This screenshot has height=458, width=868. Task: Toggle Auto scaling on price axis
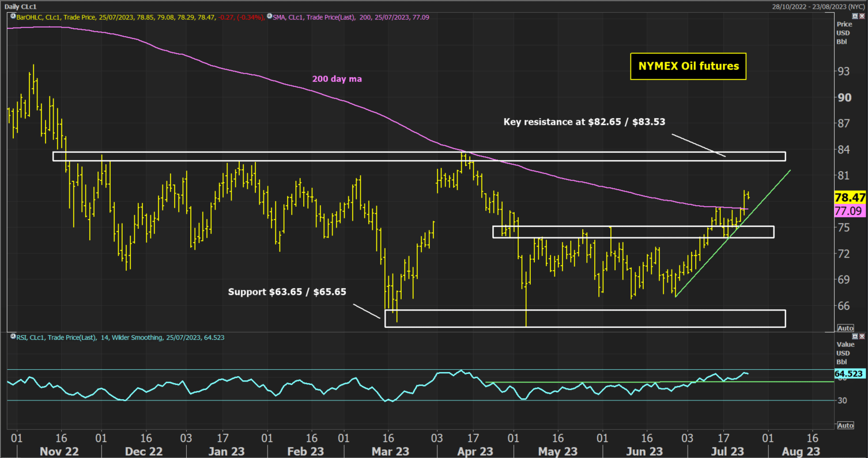(x=845, y=328)
